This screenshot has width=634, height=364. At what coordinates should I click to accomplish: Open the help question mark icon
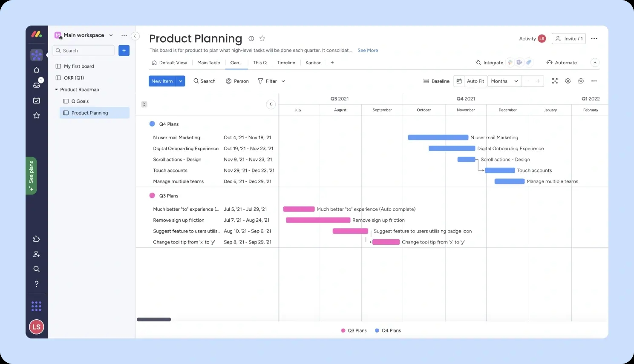(x=37, y=284)
